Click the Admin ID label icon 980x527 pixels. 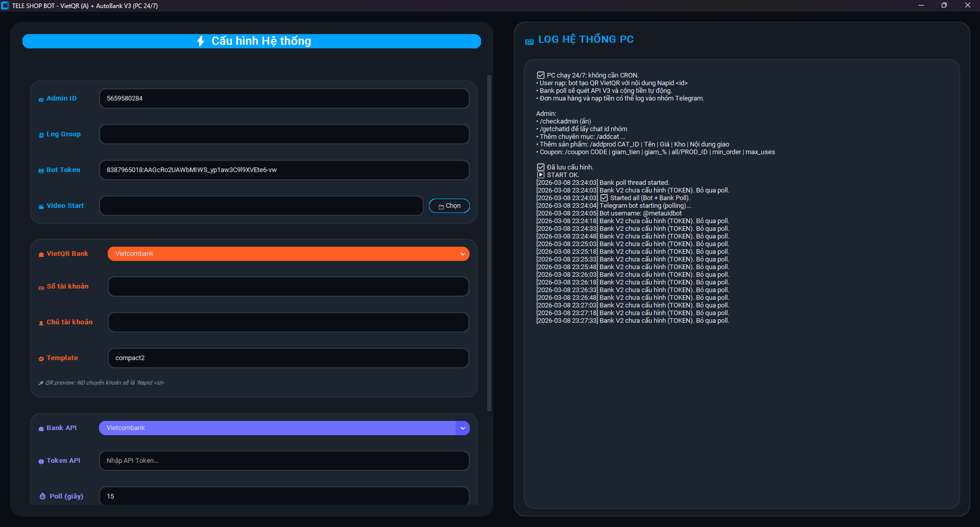pyautogui.click(x=41, y=99)
